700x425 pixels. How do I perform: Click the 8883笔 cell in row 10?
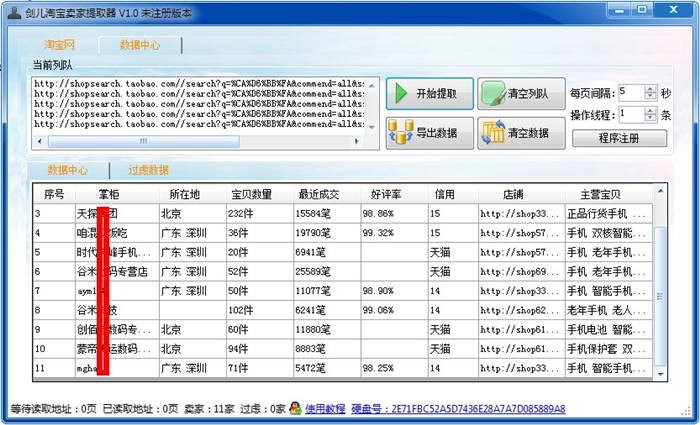[327, 349]
